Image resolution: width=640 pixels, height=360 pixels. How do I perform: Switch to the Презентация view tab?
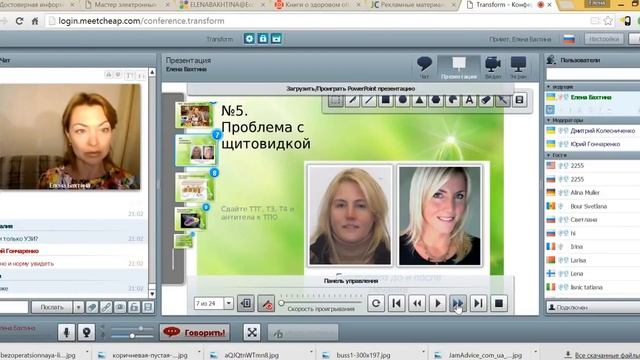(459, 67)
